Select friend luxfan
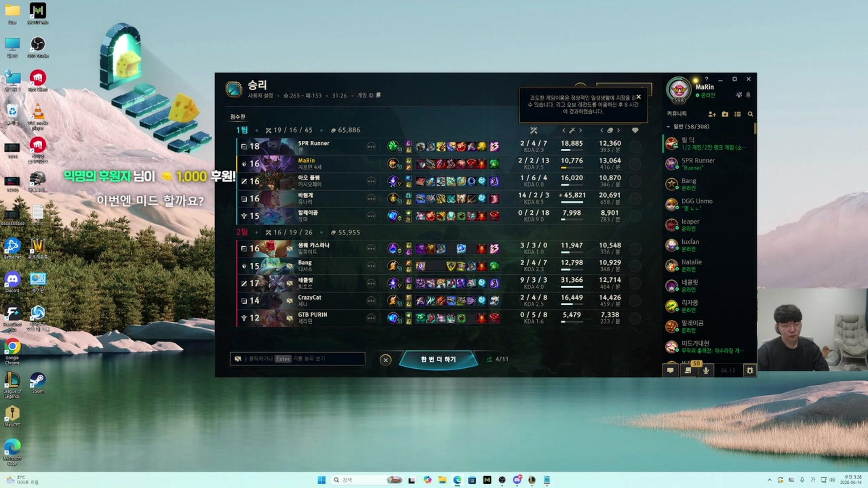This screenshot has height=488, width=868. (x=709, y=245)
